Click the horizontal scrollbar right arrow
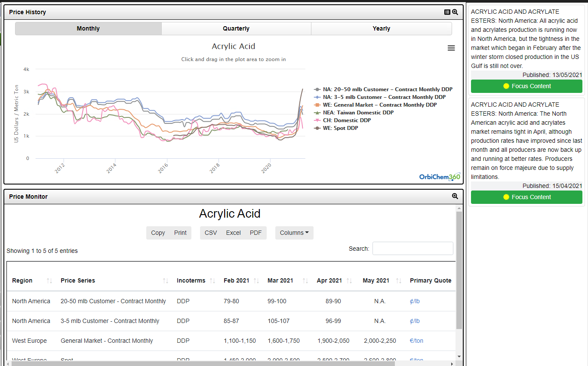This screenshot has height=366, width=588. click(x=452, y=364)
